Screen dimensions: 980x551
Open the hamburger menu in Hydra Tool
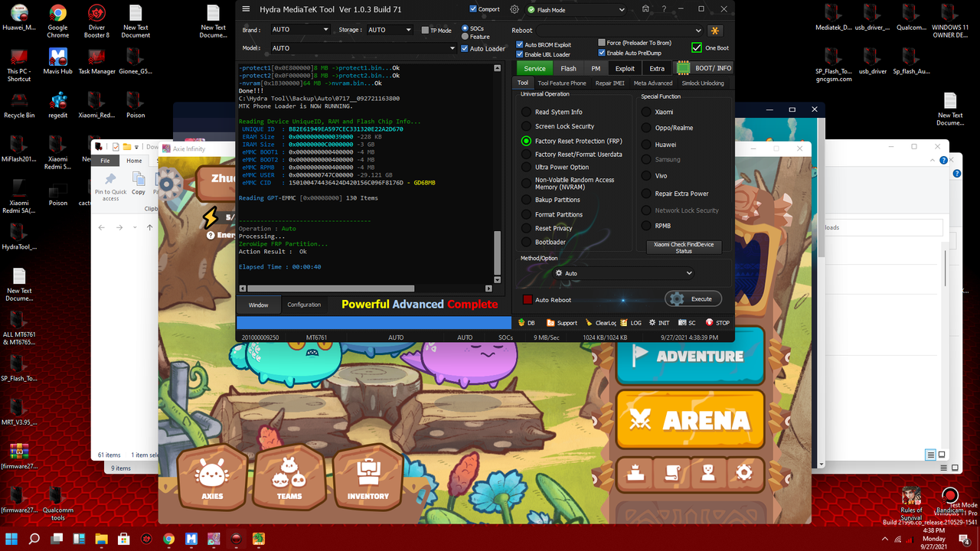(x=246, y=9)
